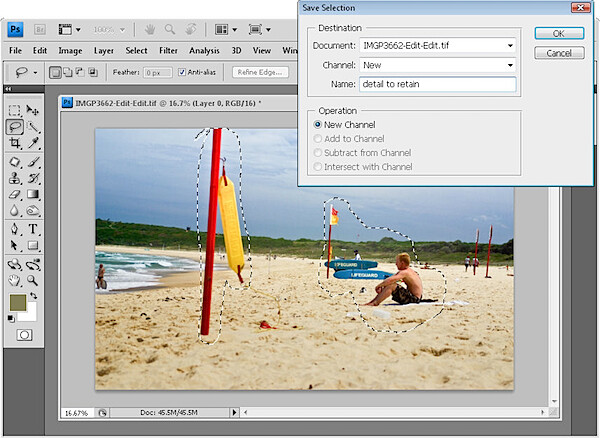Select the Eraser tool
The width and height of the screenshot is (600, 438).
tap(15, 194)
